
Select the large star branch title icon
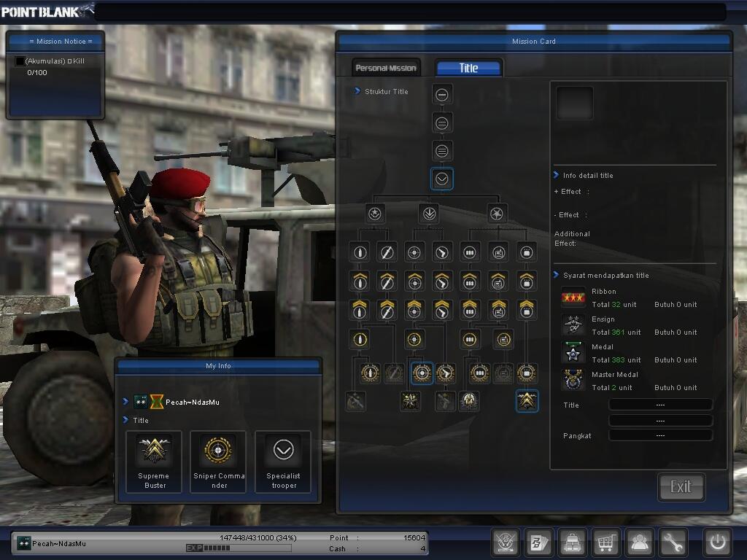pos(497,214)
